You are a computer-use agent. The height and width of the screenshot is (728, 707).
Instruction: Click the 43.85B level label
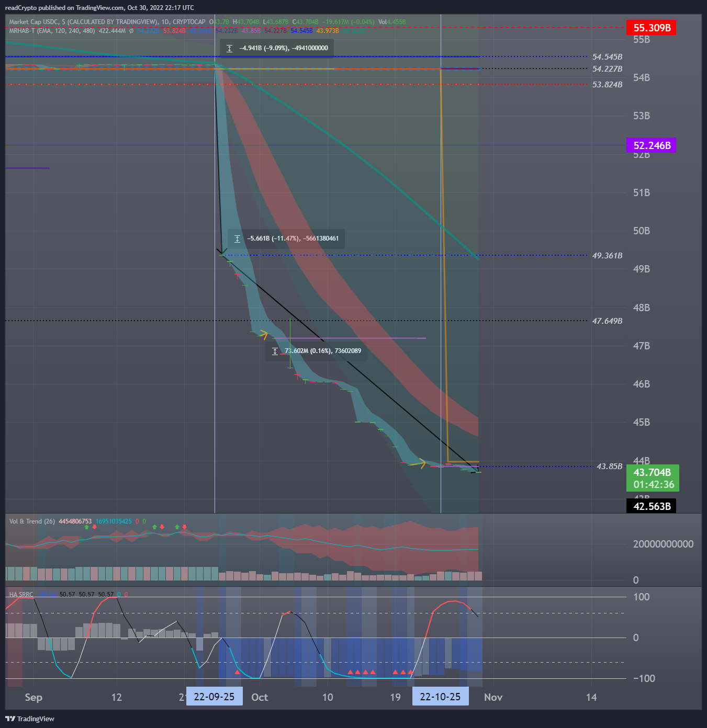[610, 466]
